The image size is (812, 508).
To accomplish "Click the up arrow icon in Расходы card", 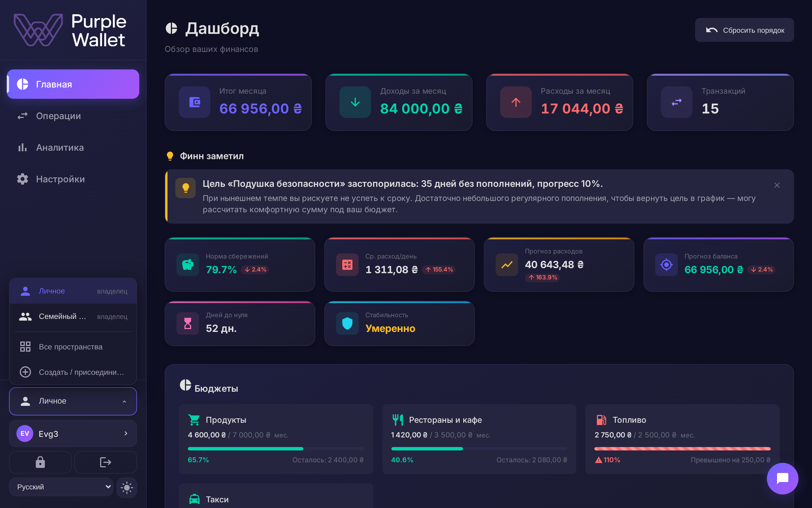I will tap(516, 102).
